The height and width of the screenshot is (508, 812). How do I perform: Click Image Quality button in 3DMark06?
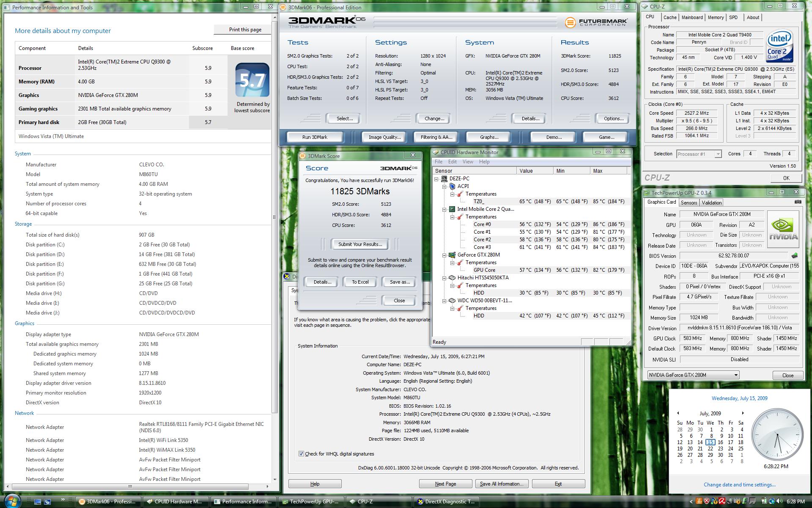(384, 137)
